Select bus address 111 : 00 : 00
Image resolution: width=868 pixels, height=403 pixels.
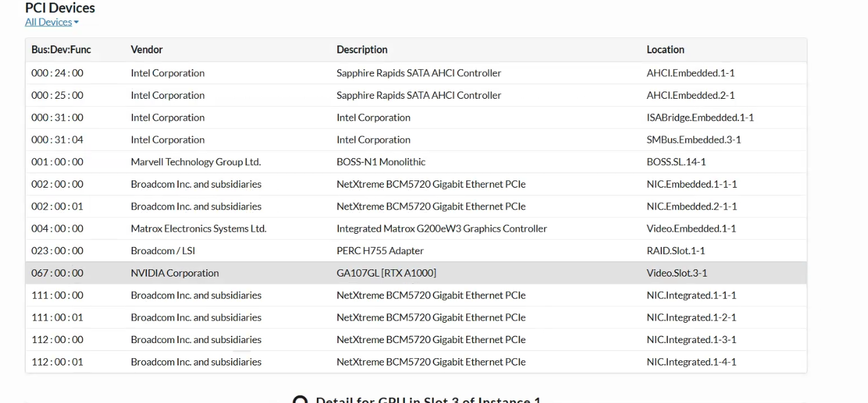coord(57,296)
